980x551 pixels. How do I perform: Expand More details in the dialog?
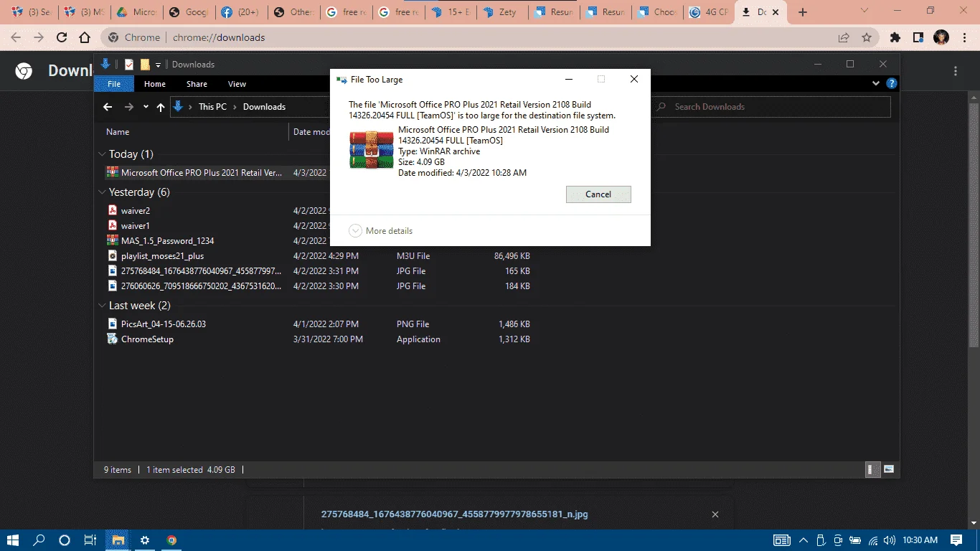(x=381, y=231)
